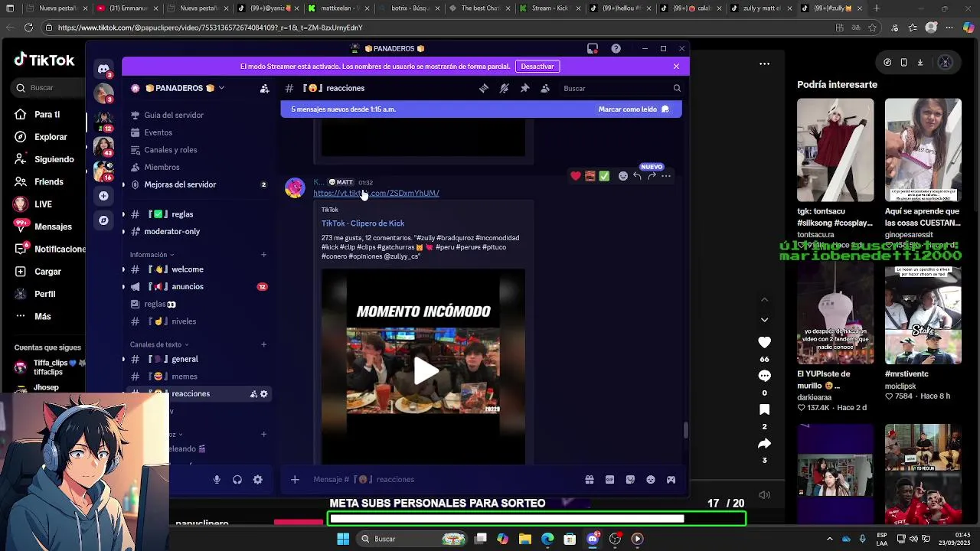
Task: Go to the previous TikTok video arrow
Action: (x=764, y=299)
